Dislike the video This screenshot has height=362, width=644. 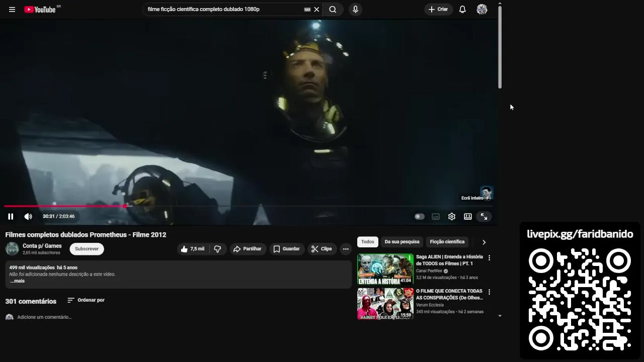click(217, 249)
